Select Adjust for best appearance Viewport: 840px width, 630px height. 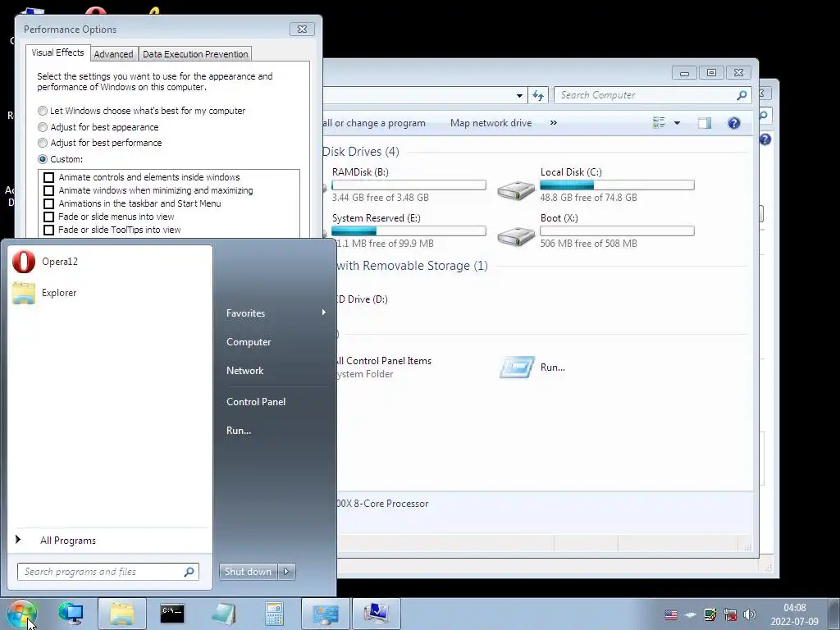(43, 127)
